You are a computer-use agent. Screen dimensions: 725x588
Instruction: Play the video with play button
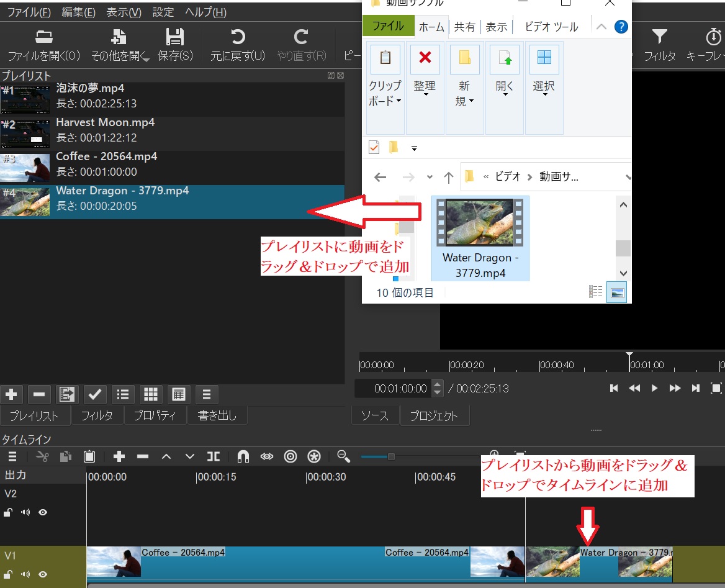[654, 388]
